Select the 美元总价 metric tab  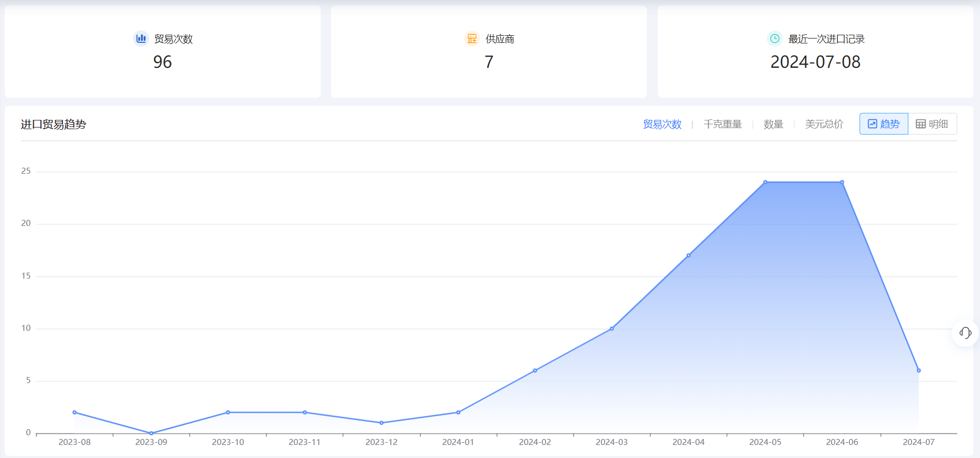[x=824, y=124]
